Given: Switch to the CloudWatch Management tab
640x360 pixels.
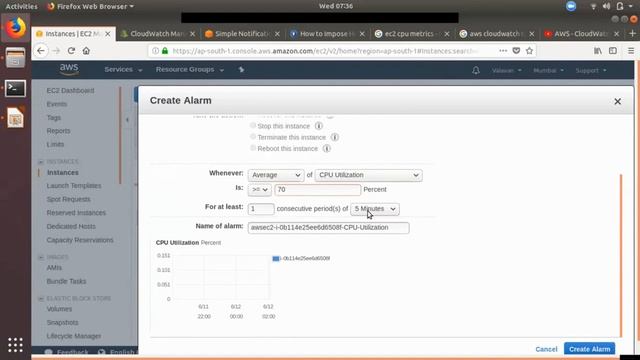Looking at the screenshot, I should [158, 34].
